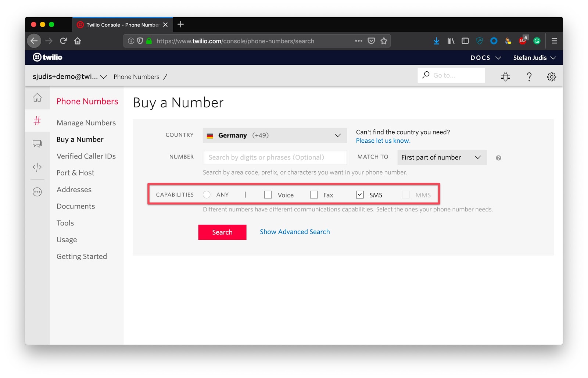588x378 pixels.
Task: Open Getting Started in sidebar
Action: (82, 257)
